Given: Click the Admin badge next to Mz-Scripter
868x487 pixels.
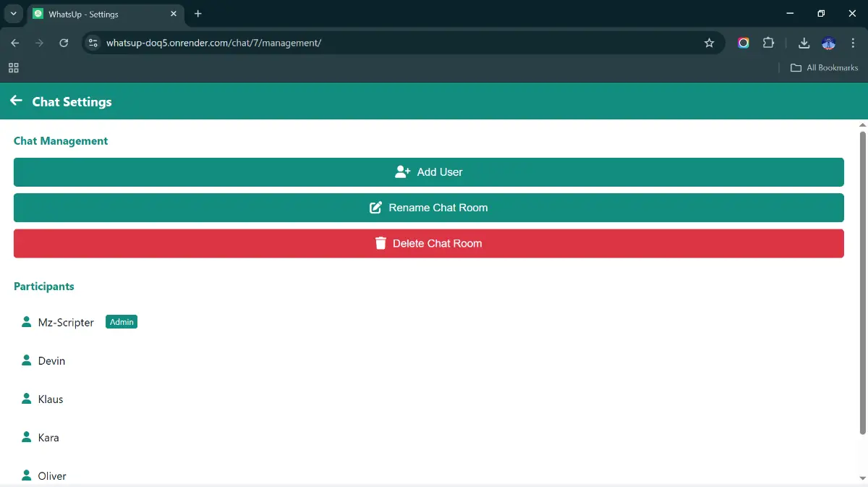Looking at the screenshot, I should [x=122, y=322].
